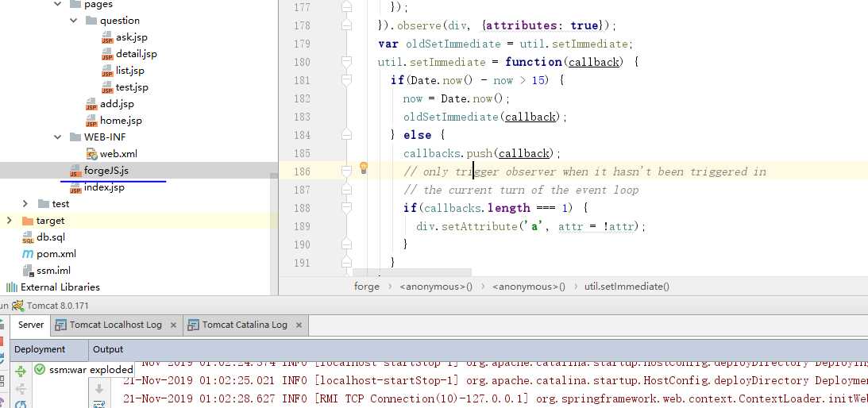868x408 pixels.
Task: Click 'callbacks.push' on line 185
Action: [x=448, y=153]
